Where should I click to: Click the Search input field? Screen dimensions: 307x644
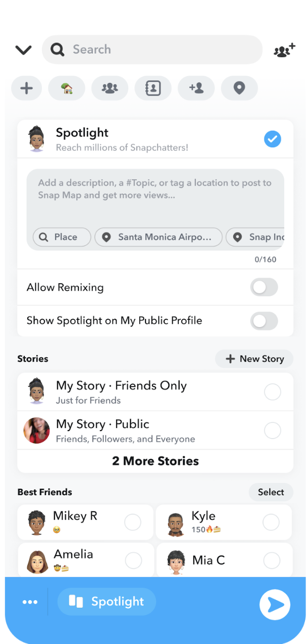tap(152, 49)
